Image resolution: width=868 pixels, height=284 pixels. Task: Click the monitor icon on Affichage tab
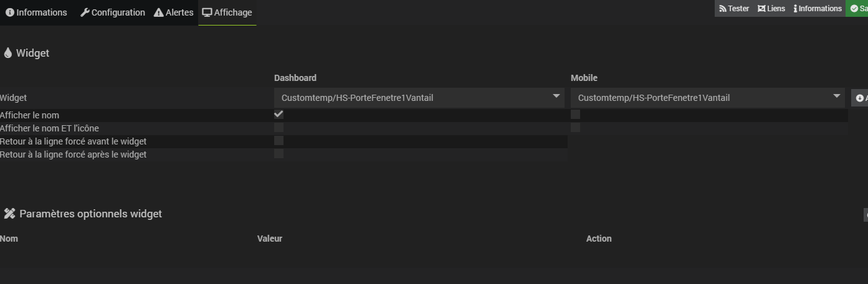[x=207, y=12]
